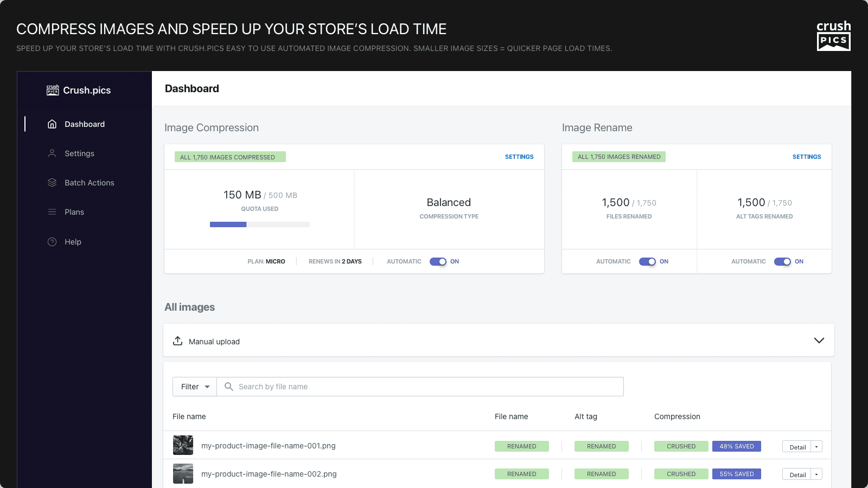Select Dashboard in the navigation menu
Viewport: 868px width, 488px height.
pos(85,124)
